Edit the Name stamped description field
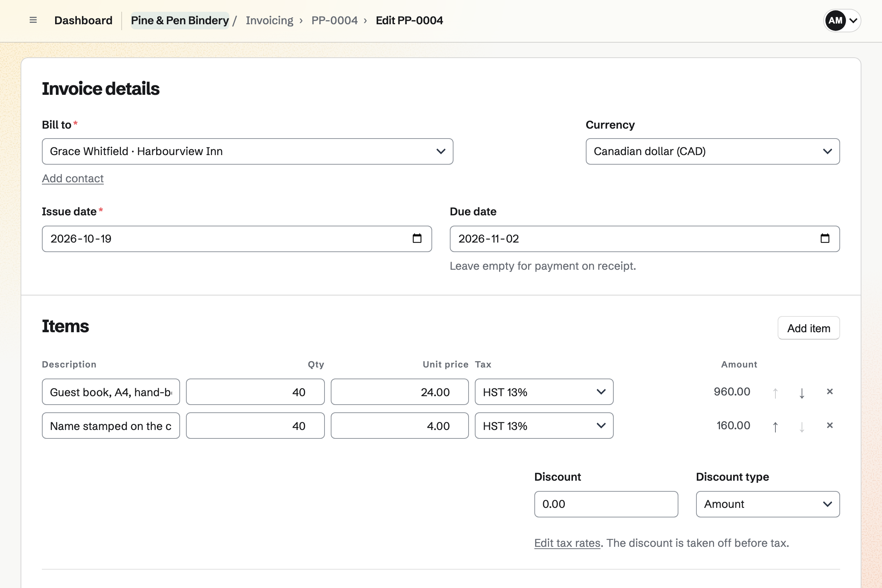Viewport: 882px width, 588px height. point(111,426)
